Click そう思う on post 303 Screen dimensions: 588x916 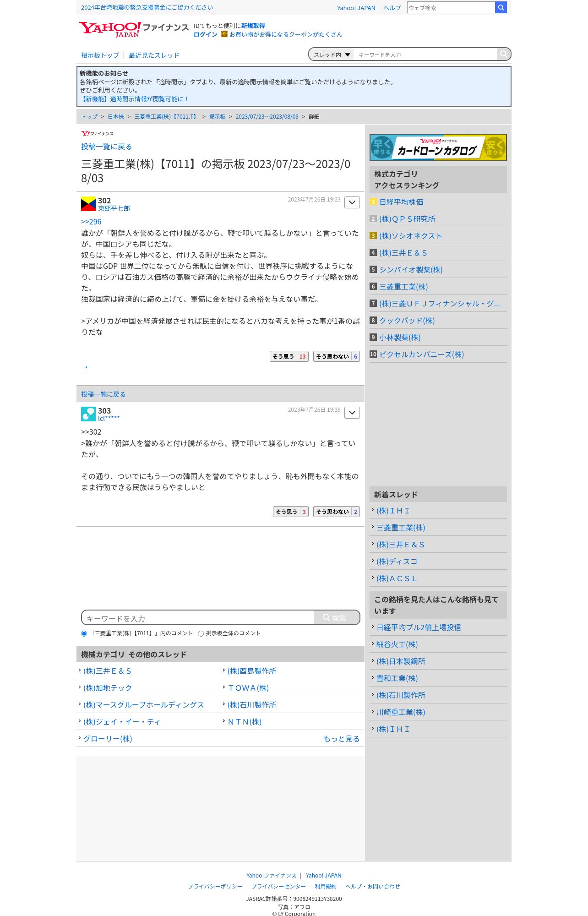(291, 512)
